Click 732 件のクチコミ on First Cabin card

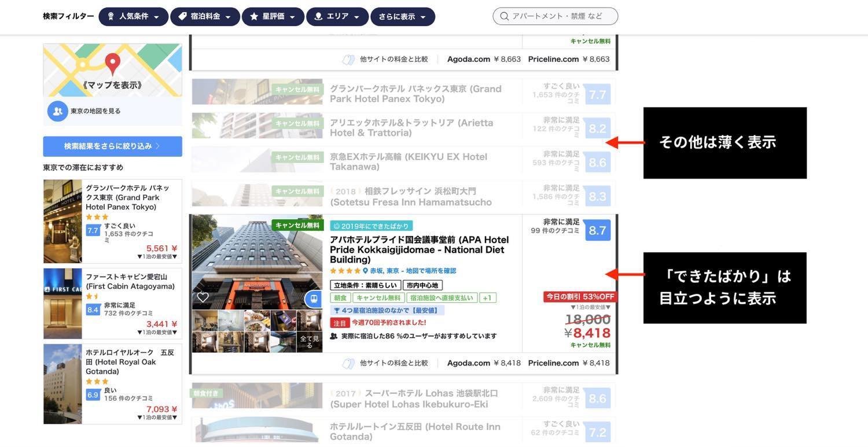pos(128,313)
